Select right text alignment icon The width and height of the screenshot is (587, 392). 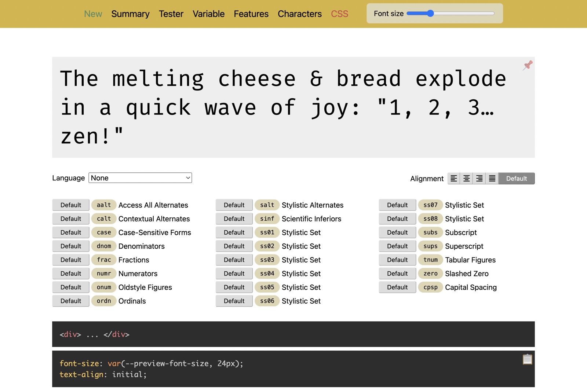[479, 179]
